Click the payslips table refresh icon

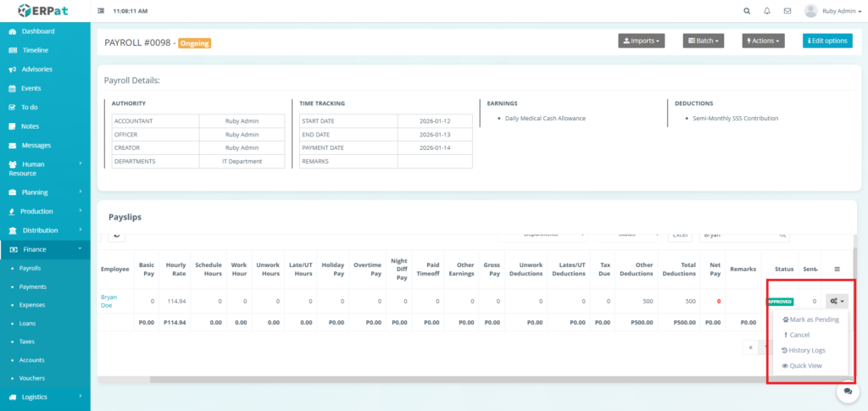pos(115,234)
